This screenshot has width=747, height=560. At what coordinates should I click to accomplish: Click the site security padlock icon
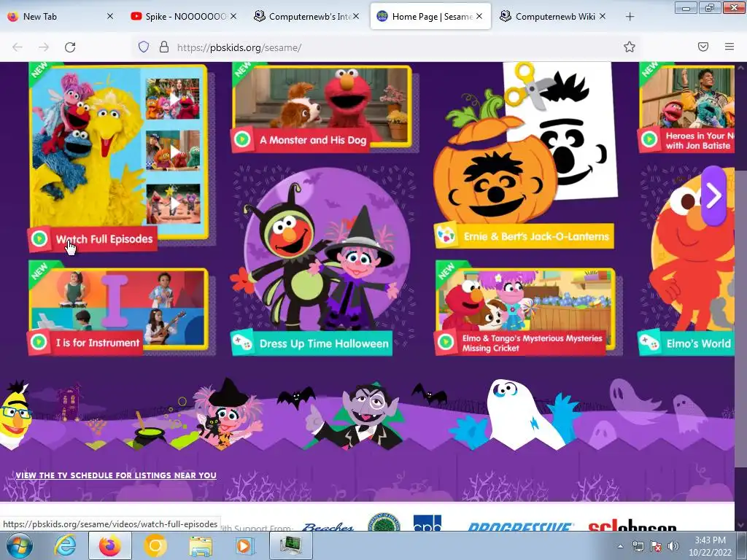click(164, 47)
